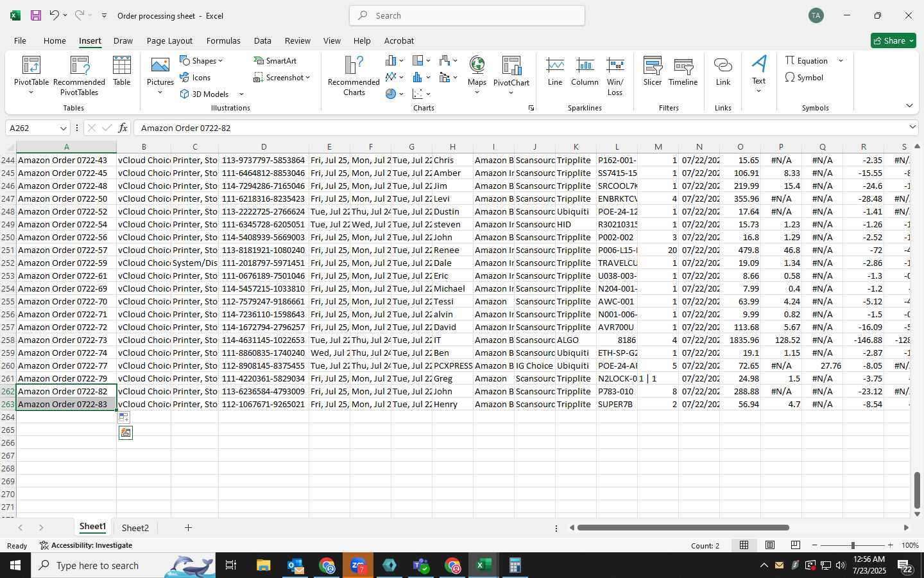
Task: Open the Screenshot dropdown
Action: (282, 77)
